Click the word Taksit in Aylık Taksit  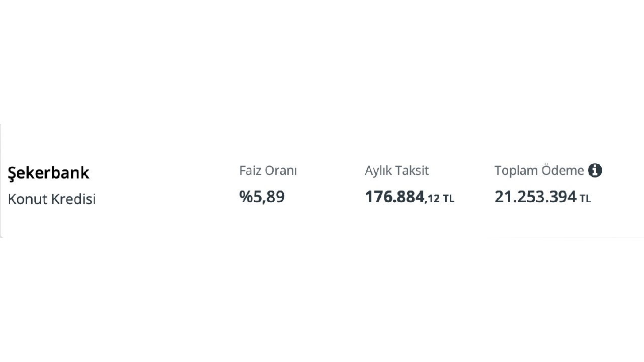tap(413, 170)
